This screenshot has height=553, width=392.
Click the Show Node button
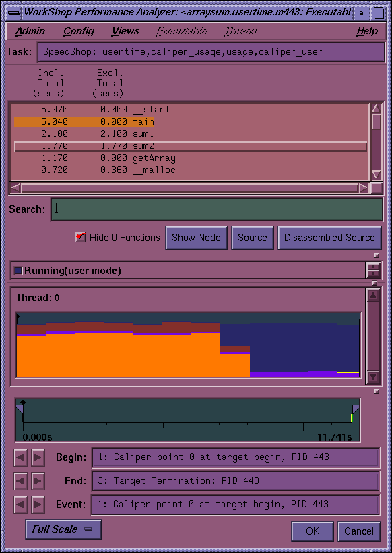[x=197, y=238]
